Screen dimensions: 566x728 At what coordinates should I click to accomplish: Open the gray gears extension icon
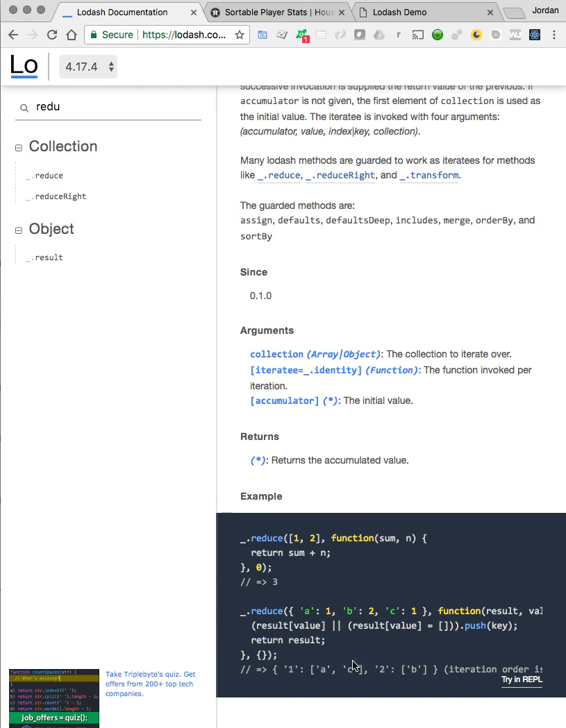tap(457, 35)
